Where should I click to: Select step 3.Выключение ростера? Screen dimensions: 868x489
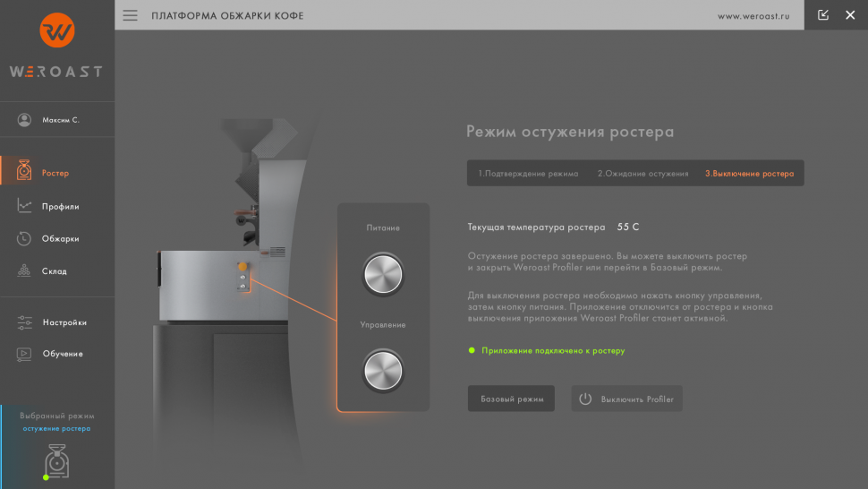[749, 174]
